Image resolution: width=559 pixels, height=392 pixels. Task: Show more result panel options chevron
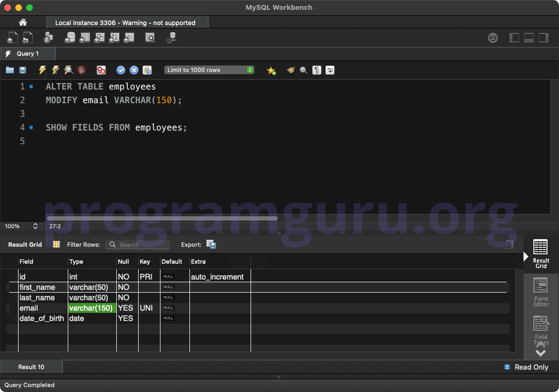540,353
